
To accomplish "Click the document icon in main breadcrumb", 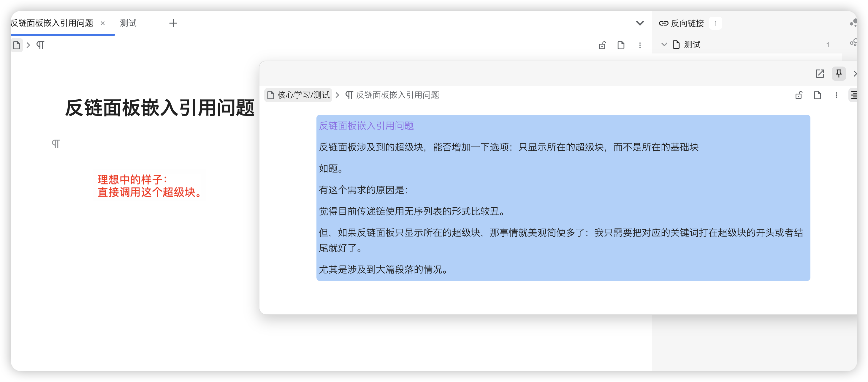I will click(x=17, y=45).
